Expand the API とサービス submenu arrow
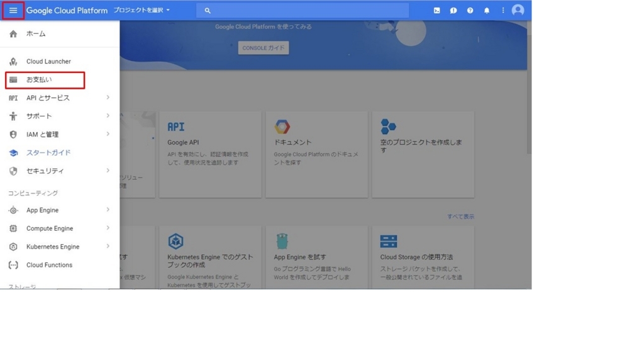Viewport: 644px width, 351px height. pyautogui.click(x=108, y=98)
